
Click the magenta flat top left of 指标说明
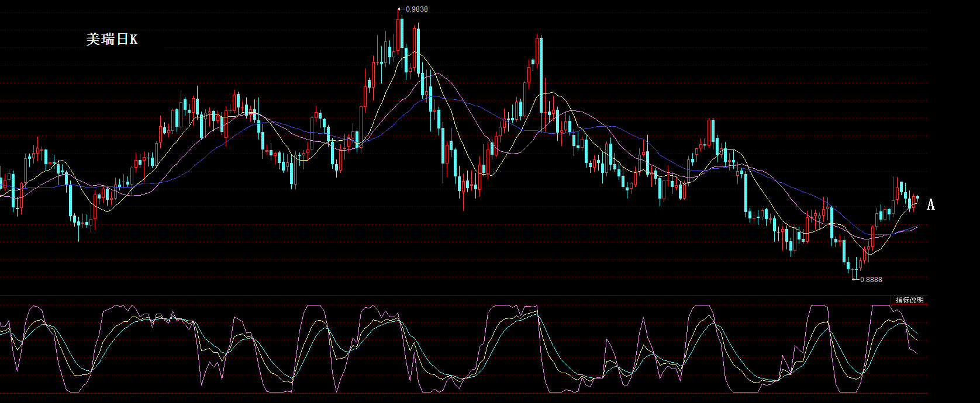880,305
